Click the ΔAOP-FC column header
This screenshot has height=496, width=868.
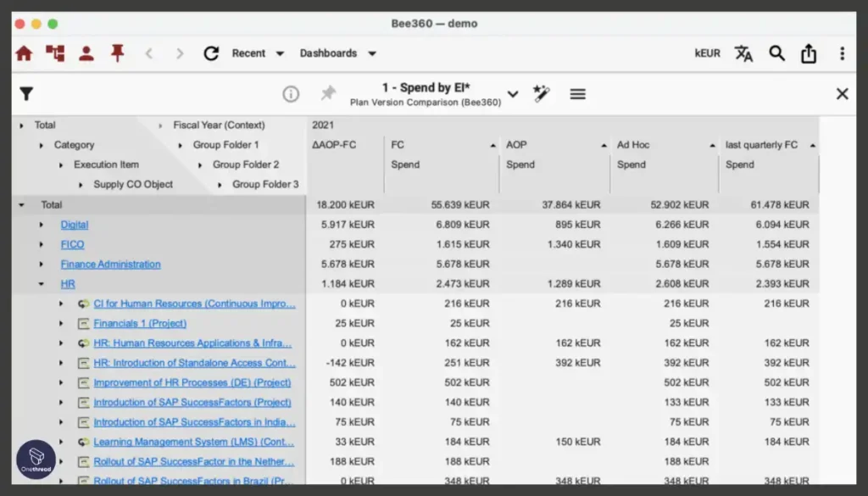point(334,145)
